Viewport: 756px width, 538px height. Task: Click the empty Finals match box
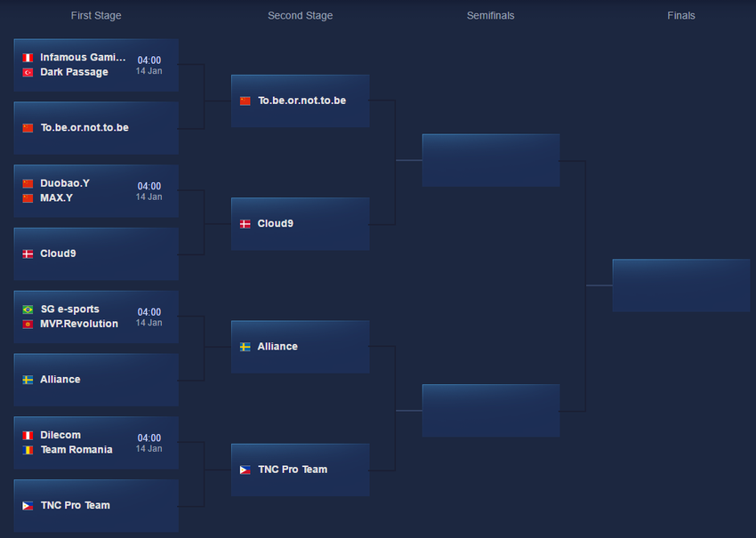680,285
